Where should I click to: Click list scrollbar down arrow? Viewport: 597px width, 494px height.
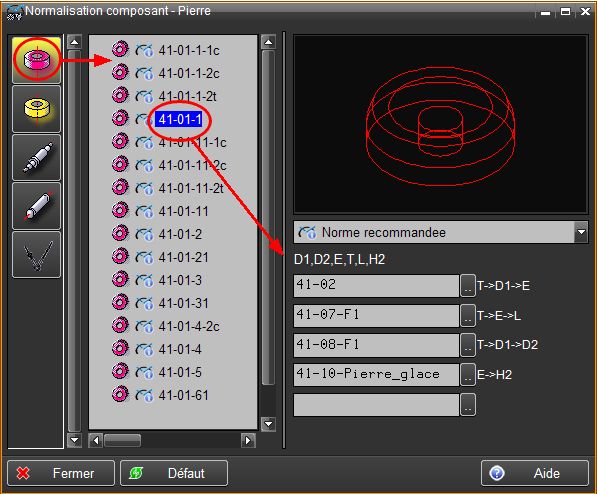click(269, 424)
